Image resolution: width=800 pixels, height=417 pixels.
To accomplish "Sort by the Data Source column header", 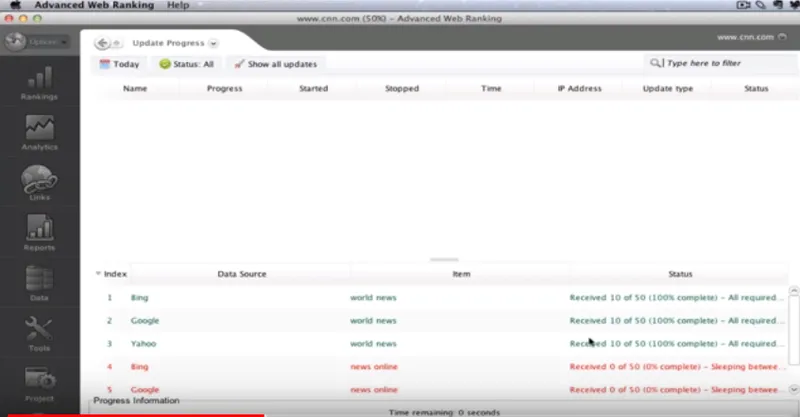I will click(x=242, y=274).
